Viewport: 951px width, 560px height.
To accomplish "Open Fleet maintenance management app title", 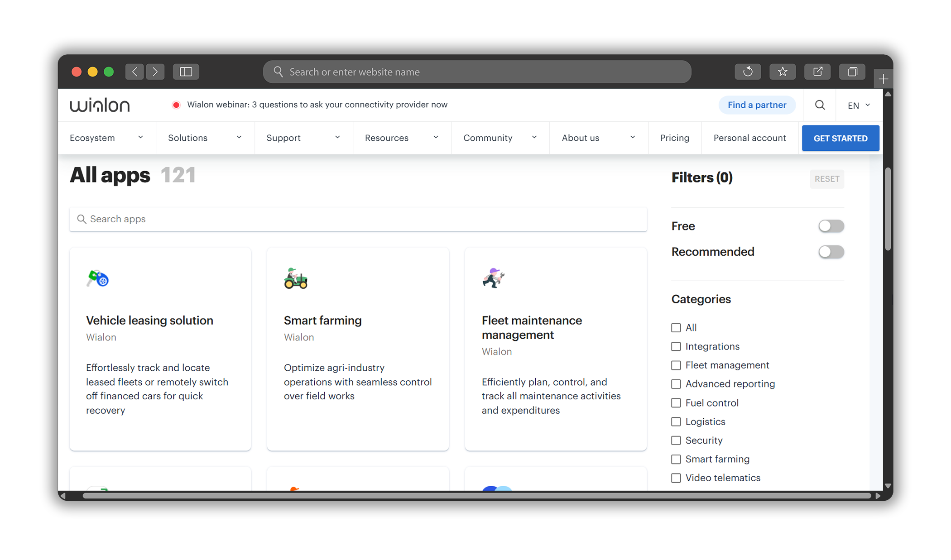I will [x=532, y=327].
